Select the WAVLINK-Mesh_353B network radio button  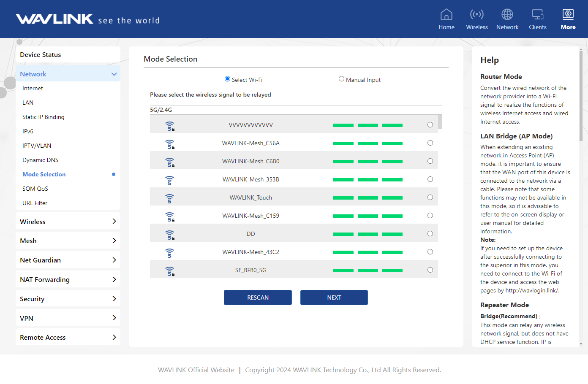430,179
